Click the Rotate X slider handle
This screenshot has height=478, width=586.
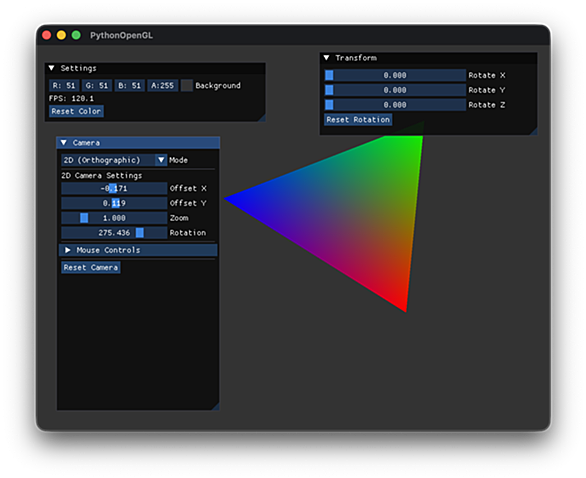(x=329, y=75)
